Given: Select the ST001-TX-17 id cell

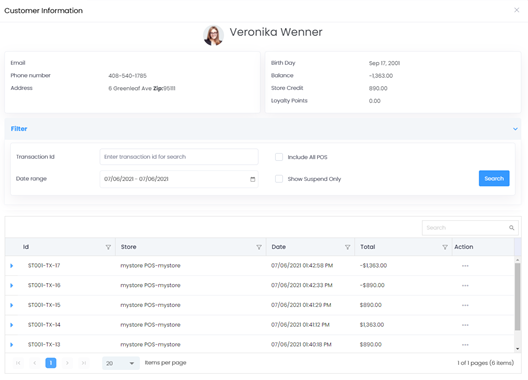Looking at the screenshot, I should click(x=44, y=265).
